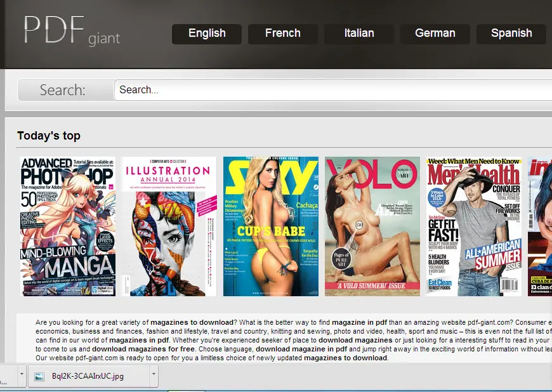Click bold text 'download magazine in pdf'
This screenshot has width=552, height=392.
(x=301, y=349)
